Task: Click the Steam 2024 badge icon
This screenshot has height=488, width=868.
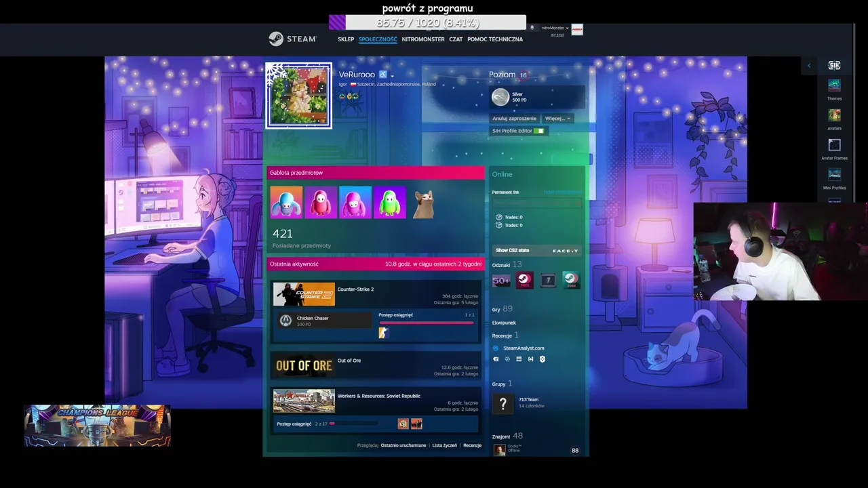Action: (x=571, y=280)
